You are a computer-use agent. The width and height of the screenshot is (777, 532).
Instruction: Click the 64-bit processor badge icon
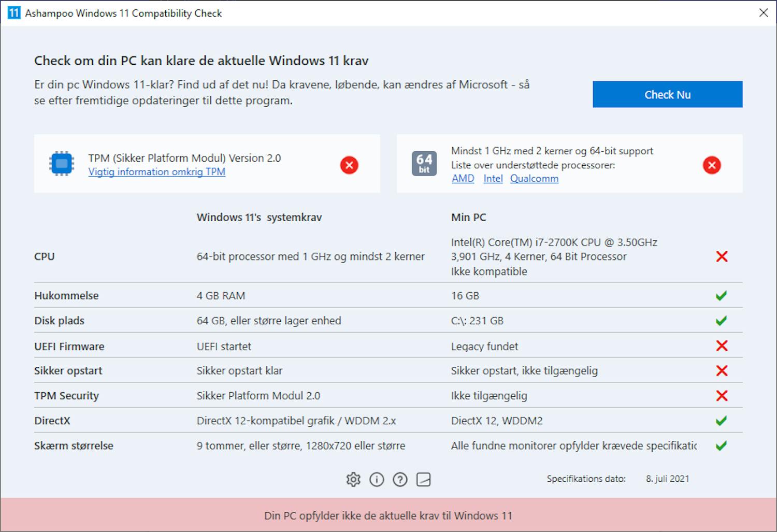[424, 163]
